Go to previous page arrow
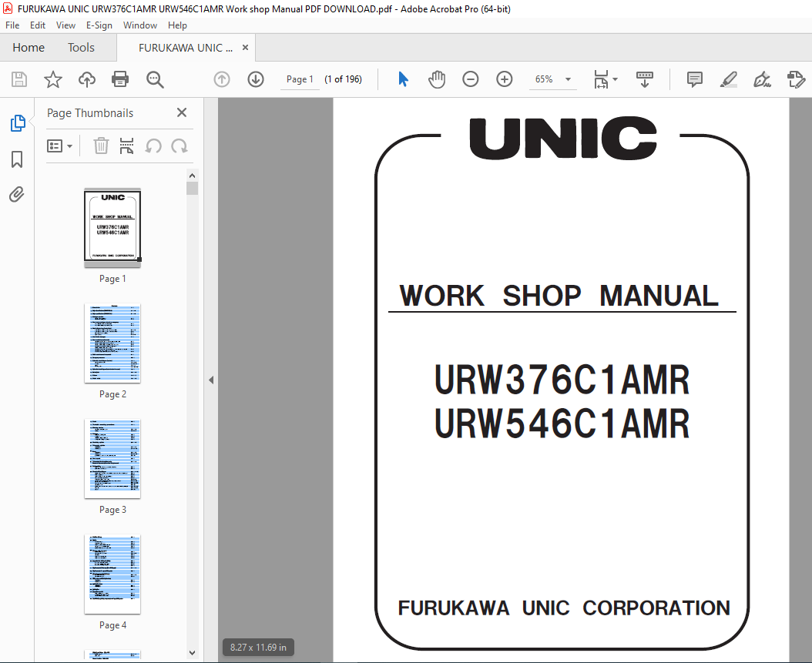This screenshot has height=663, width=812. coord(222,79)
